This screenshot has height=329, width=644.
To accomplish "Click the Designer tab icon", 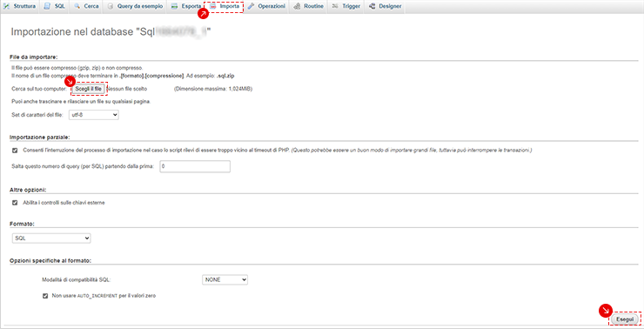I will pos(372,7).
